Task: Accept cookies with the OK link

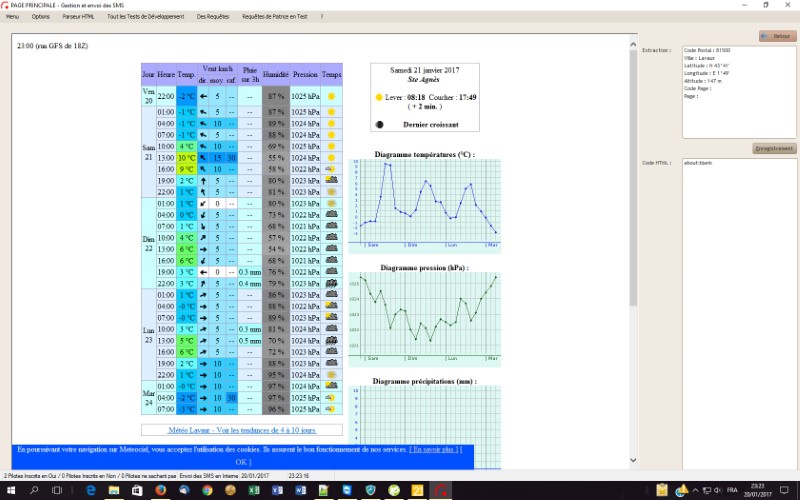Action: point(243,462)
